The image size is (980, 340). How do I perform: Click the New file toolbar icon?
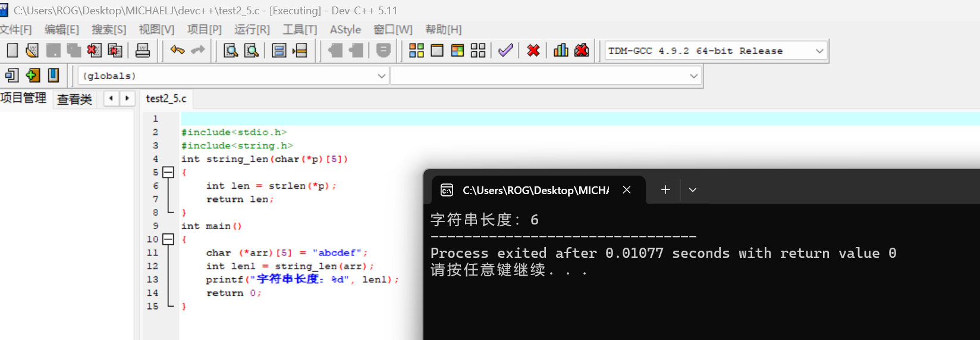click(12, 51)
